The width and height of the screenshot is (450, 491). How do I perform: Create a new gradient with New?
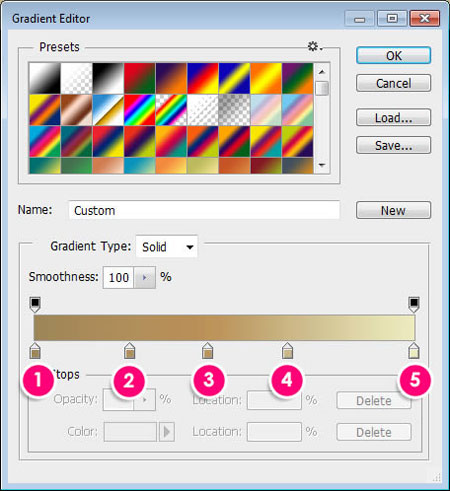[x=393, y=210]
